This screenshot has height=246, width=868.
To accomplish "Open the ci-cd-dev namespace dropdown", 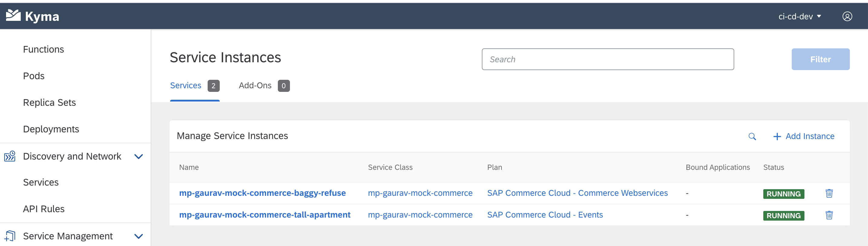I will click(x=799, y=16).
